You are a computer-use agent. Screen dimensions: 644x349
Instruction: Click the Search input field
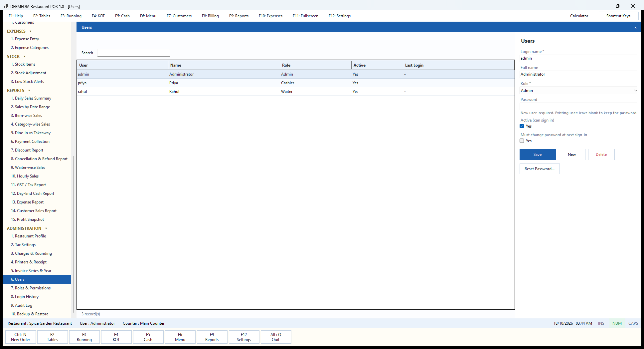pos(133,53)
